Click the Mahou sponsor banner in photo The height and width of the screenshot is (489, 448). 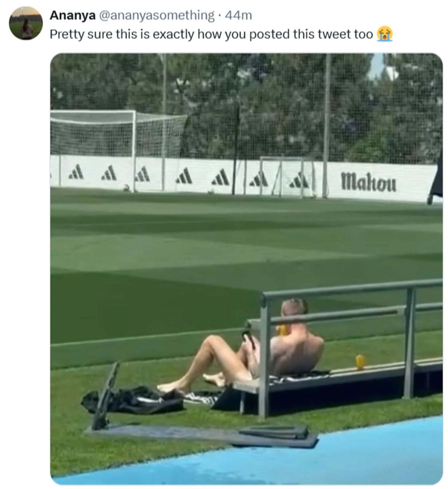[x=369, y=181]
